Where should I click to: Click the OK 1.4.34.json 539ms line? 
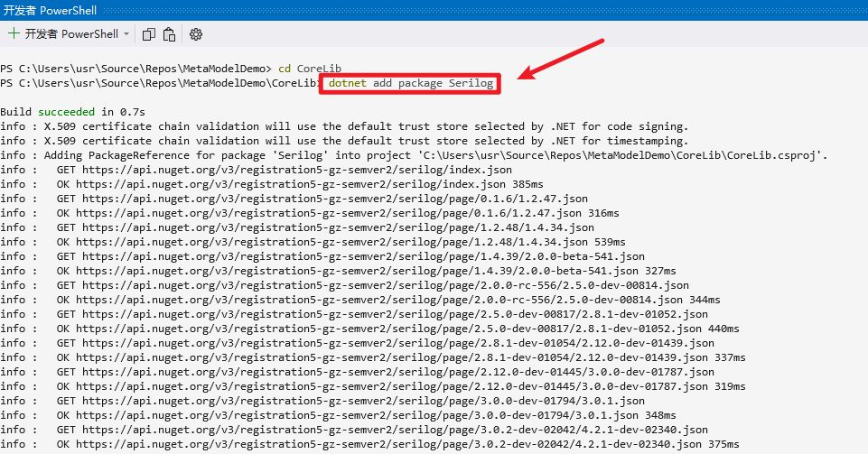coord(313,241)
